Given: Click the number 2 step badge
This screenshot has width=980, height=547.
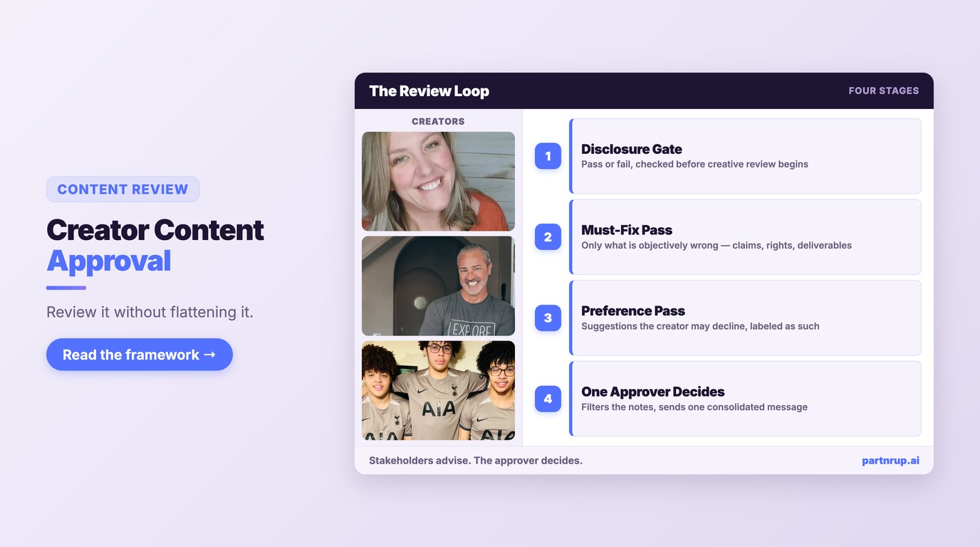Looking at the screenshot, I should 548,237.
